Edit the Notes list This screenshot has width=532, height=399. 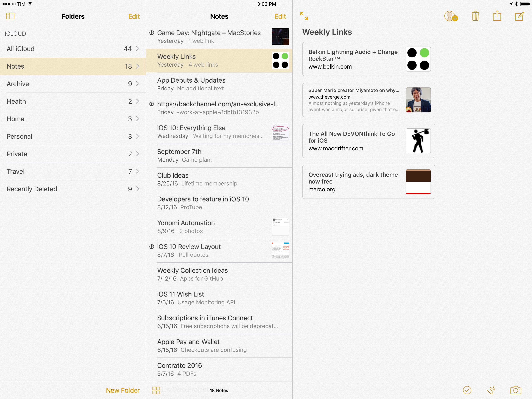coord(280,16)
